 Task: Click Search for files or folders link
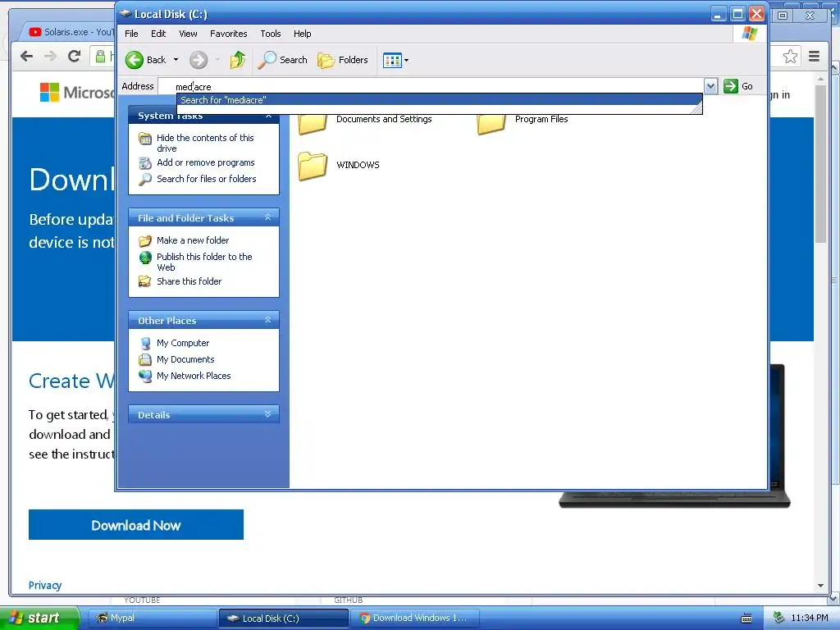point(206,179)
